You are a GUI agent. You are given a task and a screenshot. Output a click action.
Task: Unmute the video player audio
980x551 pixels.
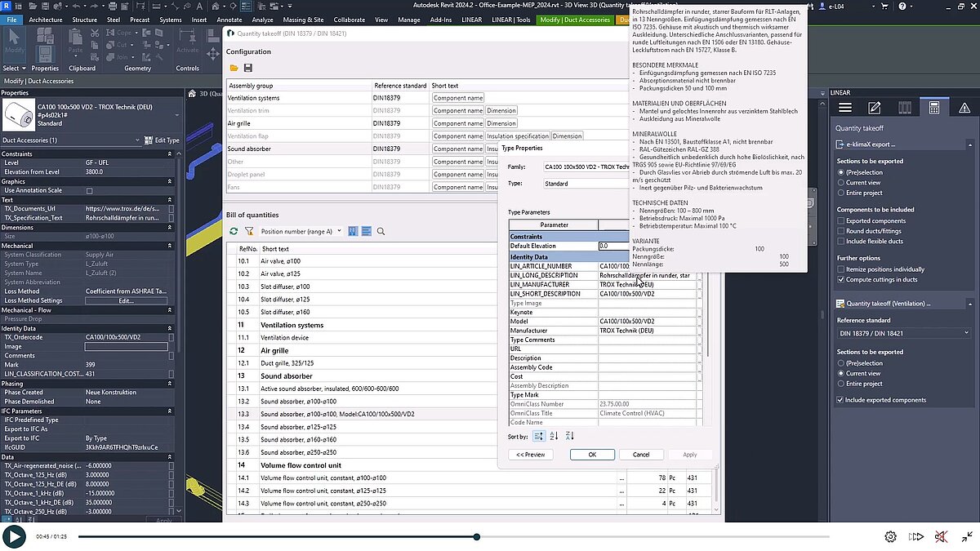(x=942, y=536)
